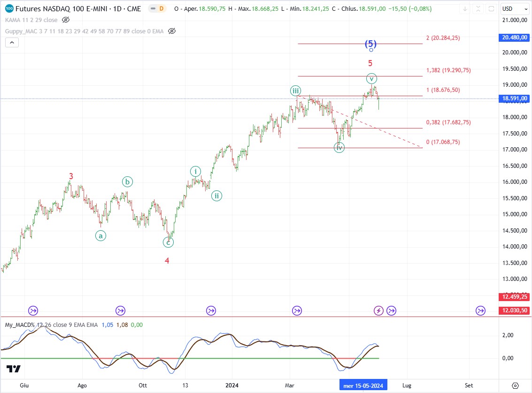This screenshot has height=393, width=532.
Task: Click the Lug label on the time axis
Action: tap(407, 385)
